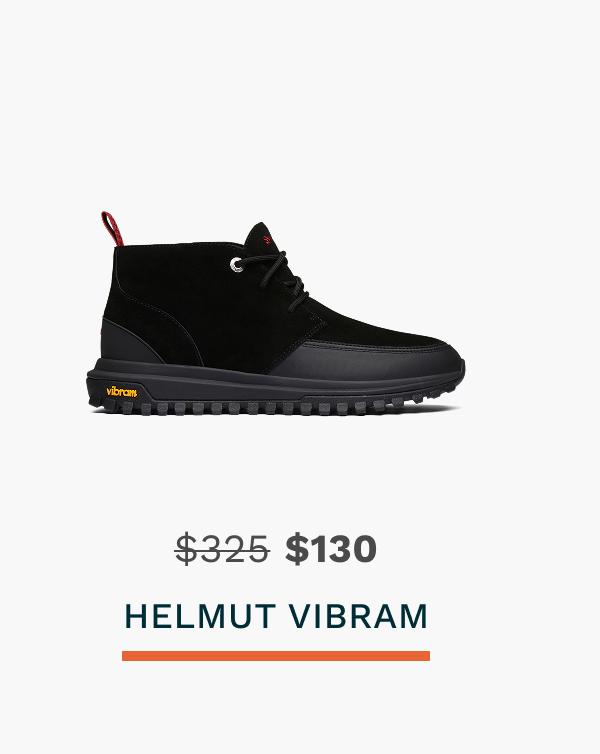600x754 pixels.
Task: Select the $130 sale price
Action: tap(331, 549)
